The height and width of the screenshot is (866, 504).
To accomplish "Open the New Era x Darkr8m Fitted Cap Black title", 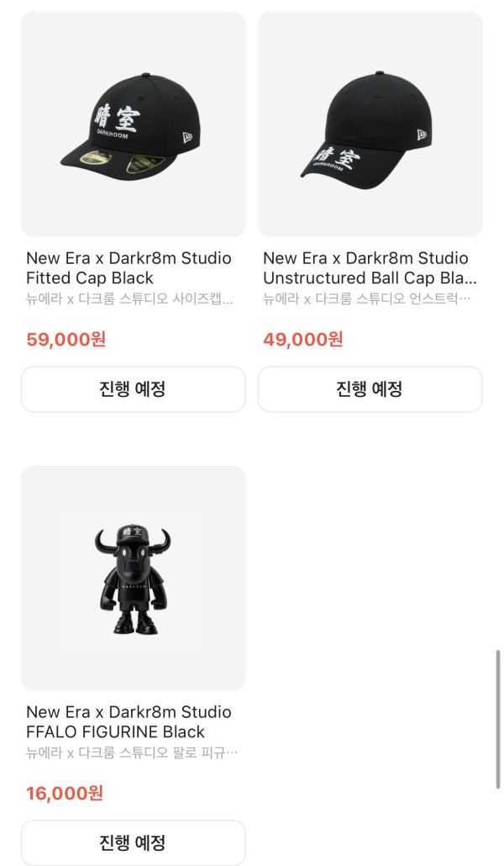I will point(129,268).
